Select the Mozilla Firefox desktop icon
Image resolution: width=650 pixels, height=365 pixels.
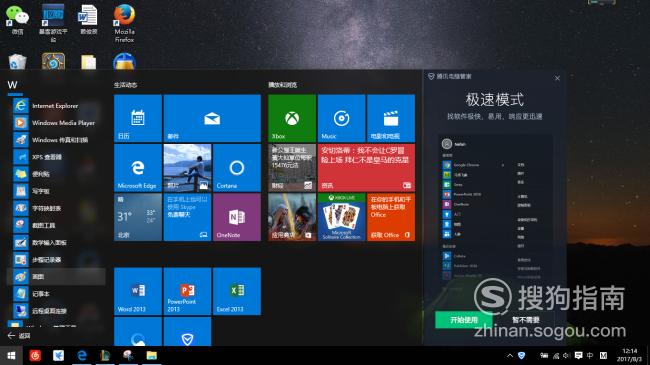pyautogui.click(x=124, y=23)
